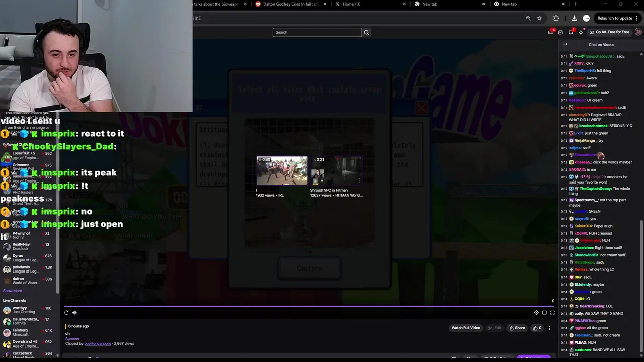
Task: Open player settings gear icon
Action: (x=536, y=313)
